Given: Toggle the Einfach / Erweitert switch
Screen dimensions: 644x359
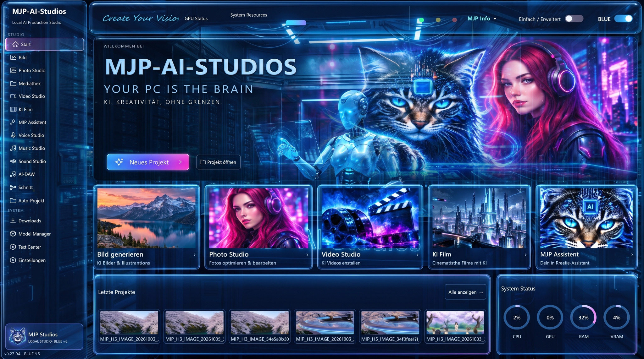Looking at the screenshot, I should click(x=574, y=19).
